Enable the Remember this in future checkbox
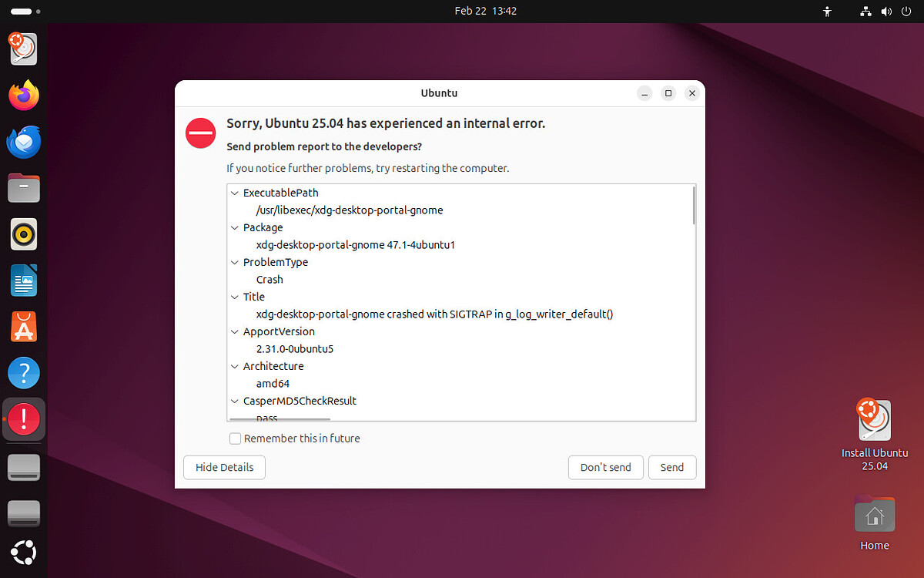Viewport: 924px width, 578px height. click(x=235, y=438)
